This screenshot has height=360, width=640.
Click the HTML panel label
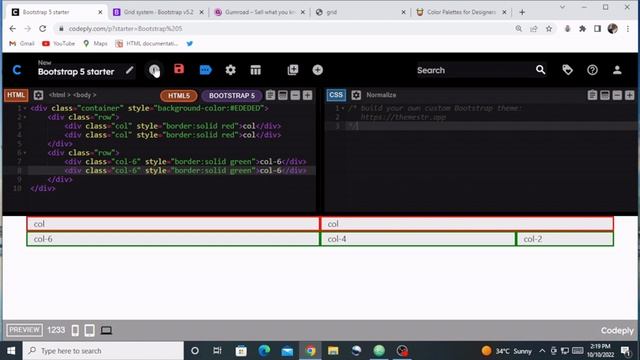tap(16, 95)
